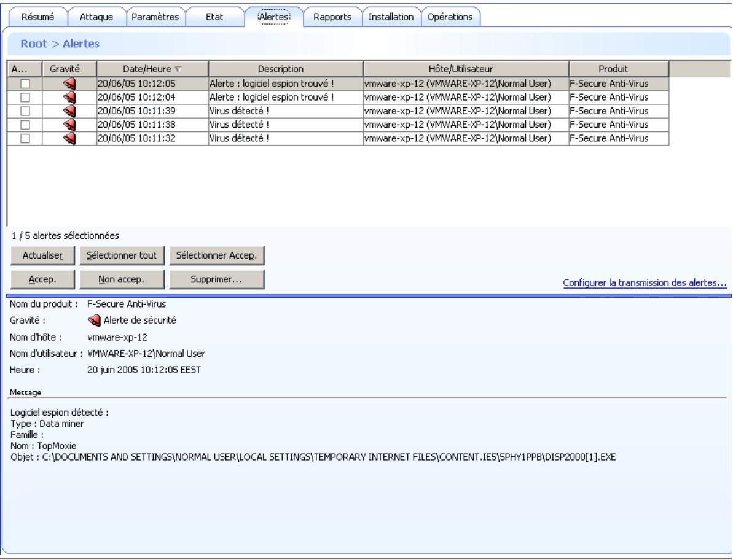Click host cell in the 10:11:38 row

click(466, 125)
